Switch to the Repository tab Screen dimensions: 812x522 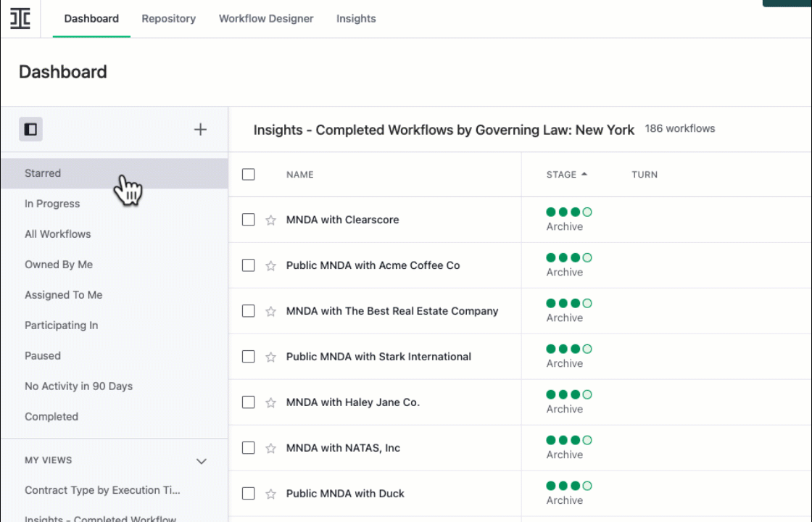pyautogui.click(x=168, y=18)
